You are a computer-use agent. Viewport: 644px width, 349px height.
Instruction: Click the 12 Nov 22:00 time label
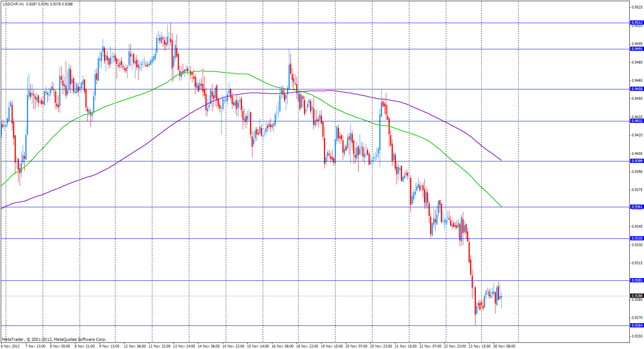point(160,346)
